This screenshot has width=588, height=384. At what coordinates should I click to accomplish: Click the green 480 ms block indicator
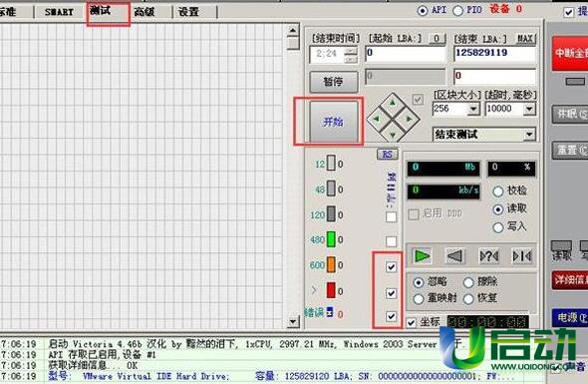click(x=331, y=239)
